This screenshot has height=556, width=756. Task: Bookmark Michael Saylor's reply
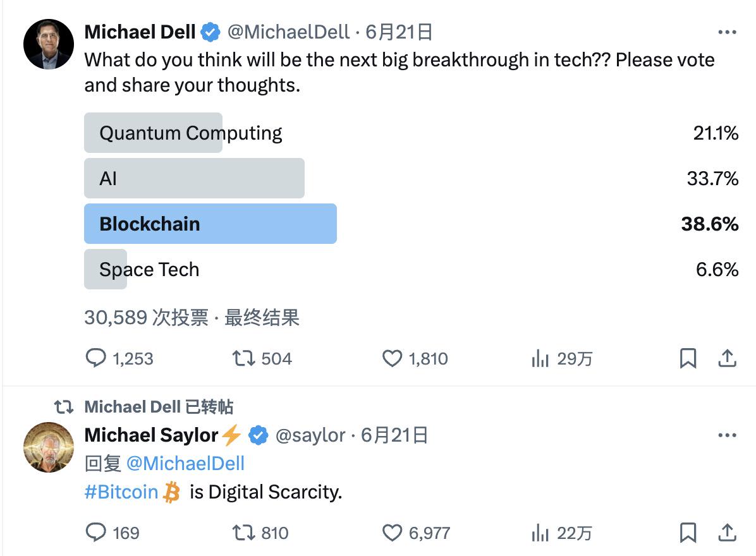688,533
